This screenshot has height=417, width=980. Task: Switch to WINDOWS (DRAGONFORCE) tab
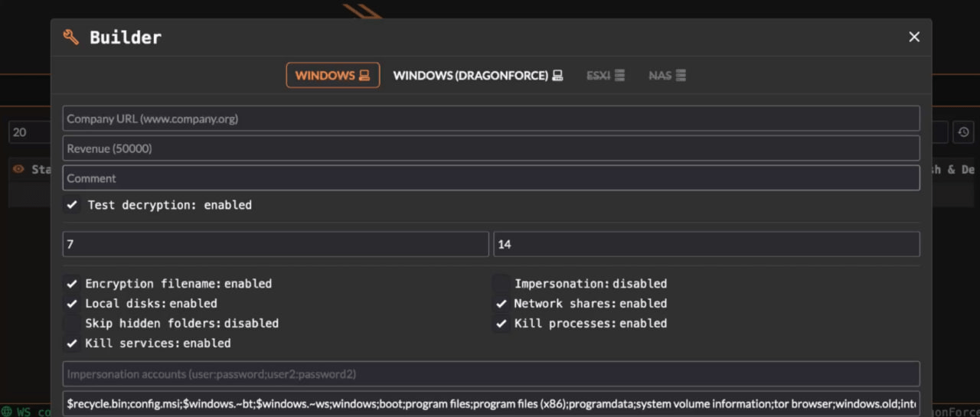click(478, 75)
